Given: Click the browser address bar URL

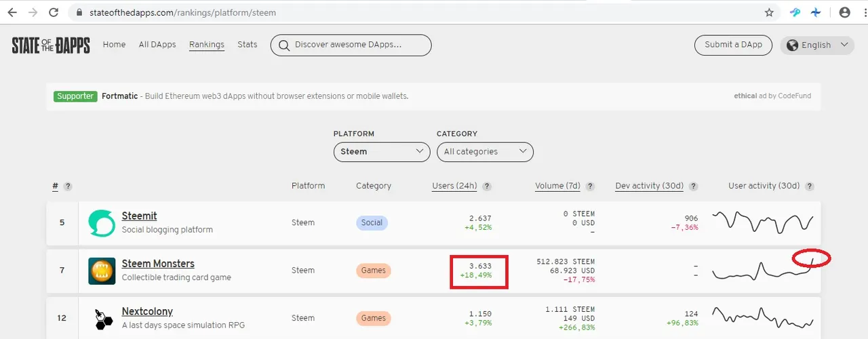Looking at the screenshot, I should coord(183,12).
